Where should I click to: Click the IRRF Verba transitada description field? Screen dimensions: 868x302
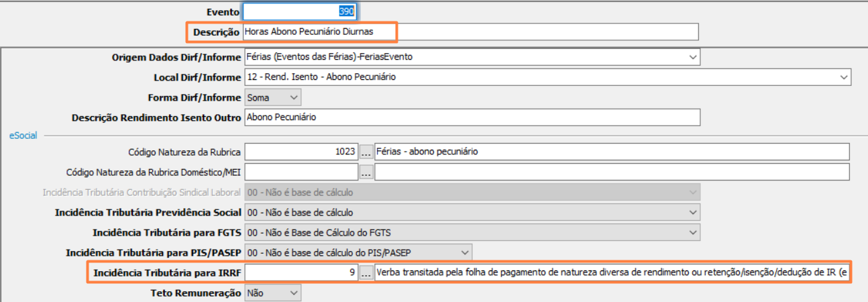(x=612, y=272)
